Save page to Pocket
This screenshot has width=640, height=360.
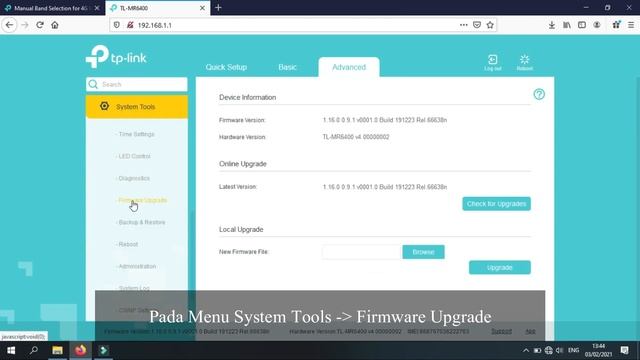point(477,25)
